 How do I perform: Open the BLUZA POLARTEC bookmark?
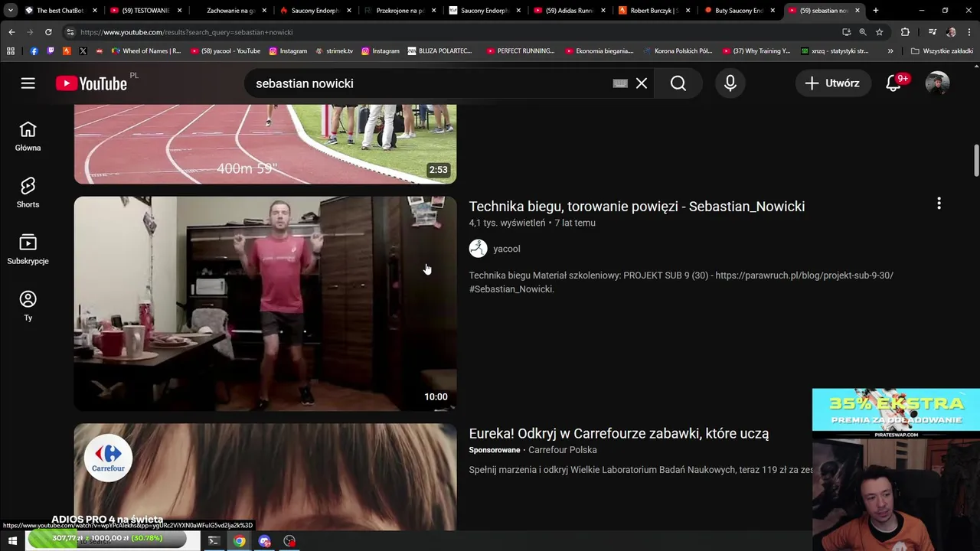point(439,51)
